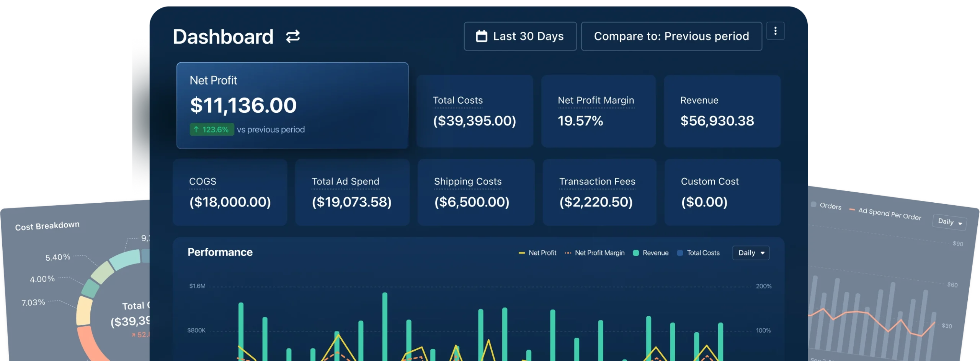The image size is (980, 361).
Task: Click the tallest green revenue bar
Action: click(385, 327)
